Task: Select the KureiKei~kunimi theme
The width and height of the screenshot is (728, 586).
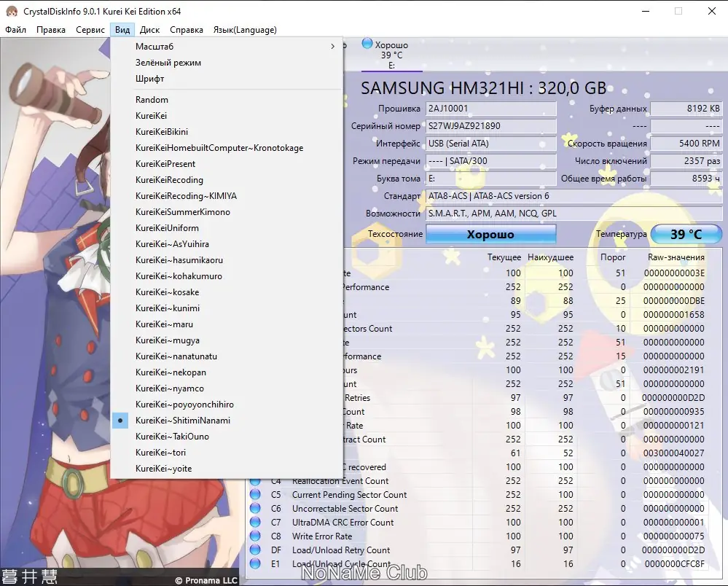Action: (x=227, y=308)
